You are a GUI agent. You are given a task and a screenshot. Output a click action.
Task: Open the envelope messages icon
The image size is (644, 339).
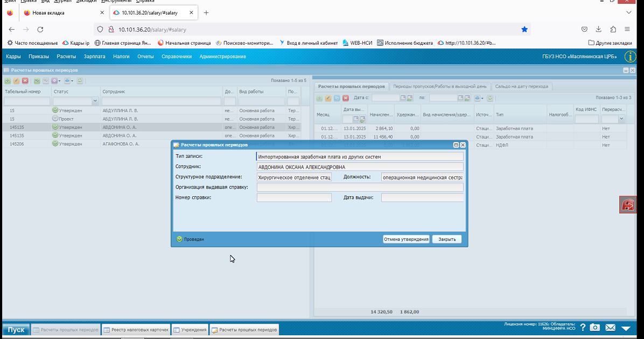click(x=610, y=328)
